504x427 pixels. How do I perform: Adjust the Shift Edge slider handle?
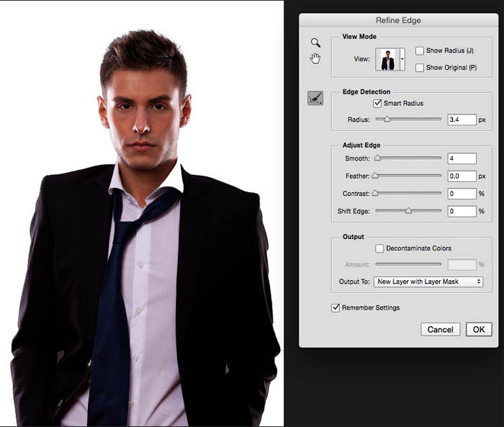408,211
